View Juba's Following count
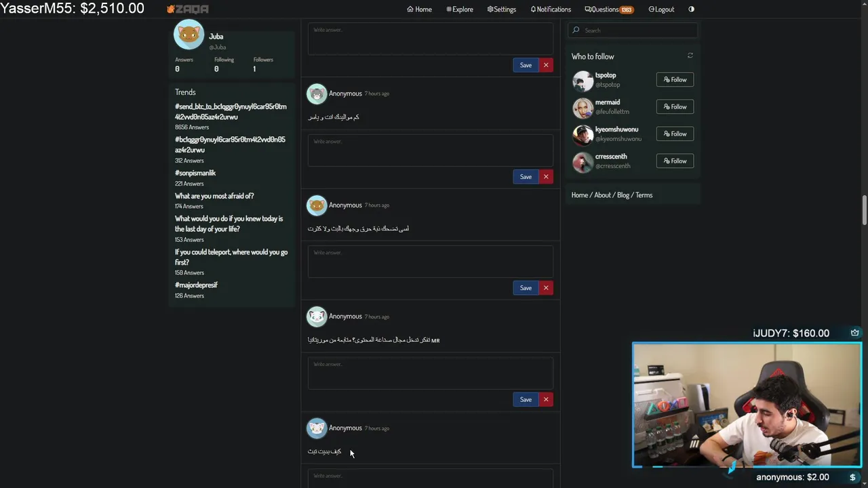 [x=224, y=64]
